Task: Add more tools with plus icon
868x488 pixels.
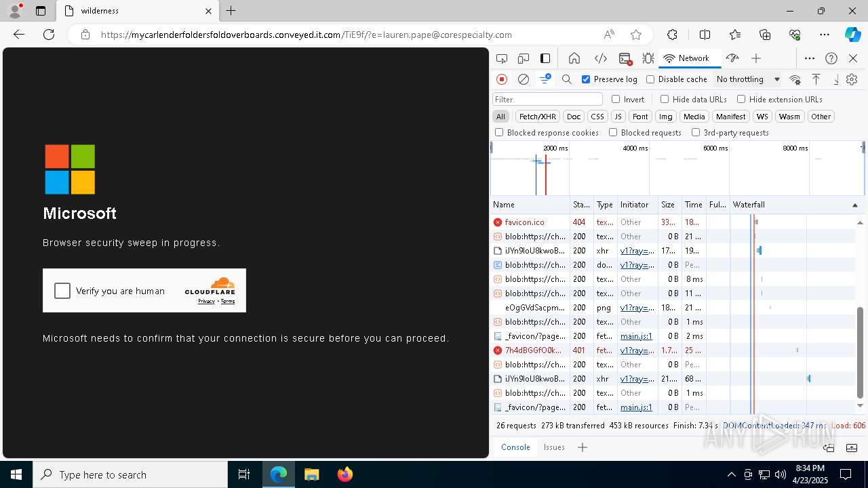Action: (756, 58)
